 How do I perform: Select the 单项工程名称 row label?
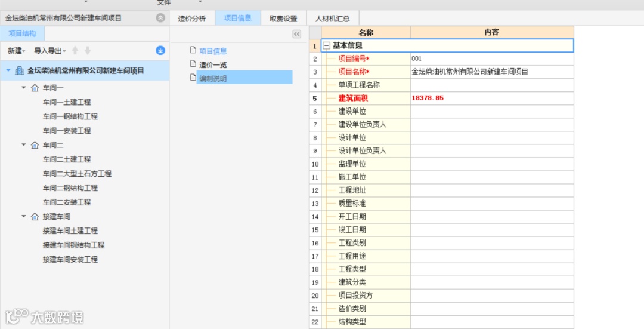pos(359,85)
